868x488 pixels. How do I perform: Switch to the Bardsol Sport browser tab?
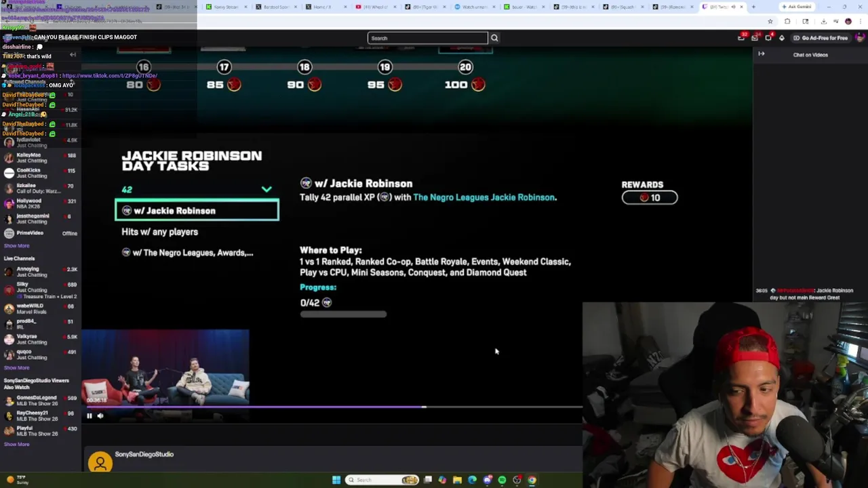point(278,7)
